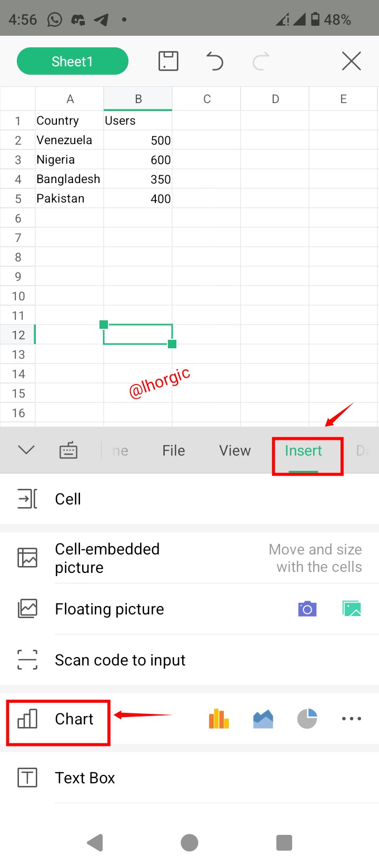Switch to the File tab
Viewport: 379px width, 868px height.
(174, 451)
